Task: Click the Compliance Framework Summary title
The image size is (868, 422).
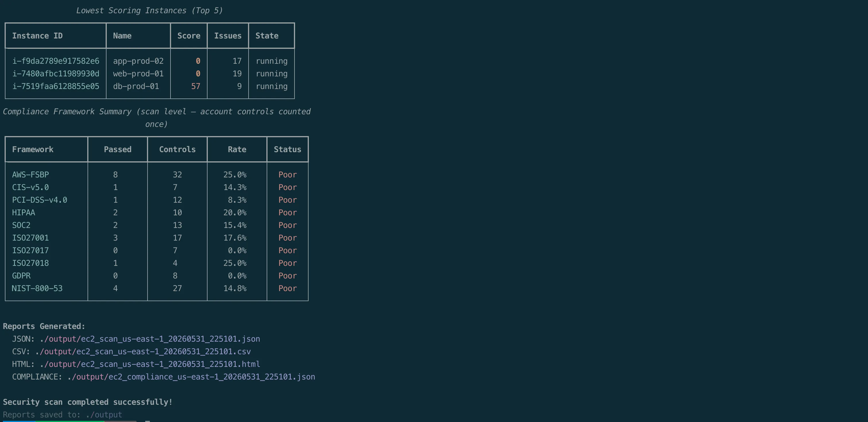Action: coord(157,118)
